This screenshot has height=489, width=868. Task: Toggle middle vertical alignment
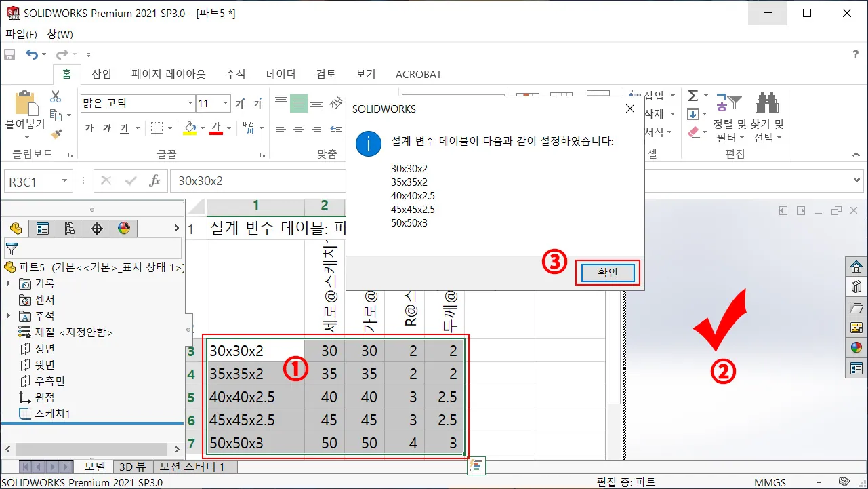tap(299, 104)
